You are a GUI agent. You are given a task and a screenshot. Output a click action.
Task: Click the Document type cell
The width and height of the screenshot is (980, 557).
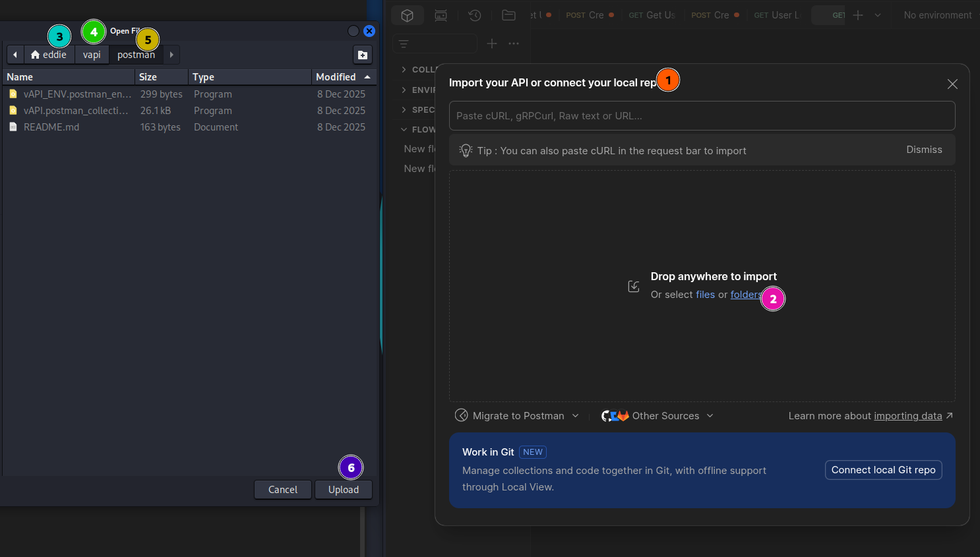pyautogui.click(x=216, y=127)
